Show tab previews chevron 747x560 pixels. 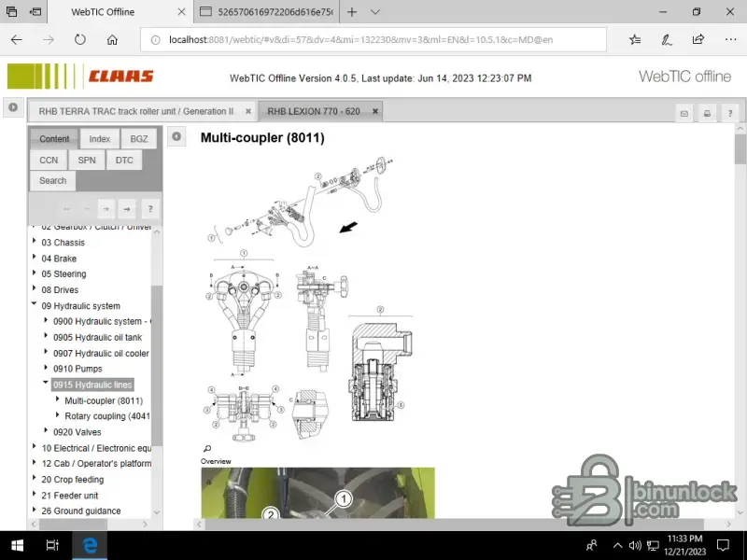point(375,12)
